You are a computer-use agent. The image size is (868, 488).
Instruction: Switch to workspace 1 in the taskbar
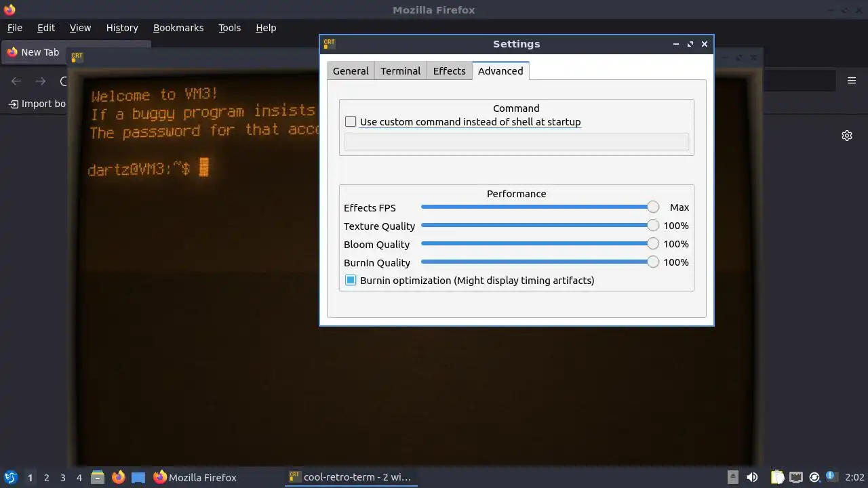[30, 478]
